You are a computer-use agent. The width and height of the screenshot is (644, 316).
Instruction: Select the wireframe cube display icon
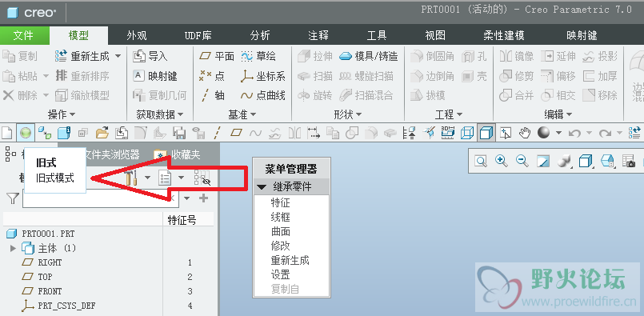pyautogui.click(x=467, y=133)
